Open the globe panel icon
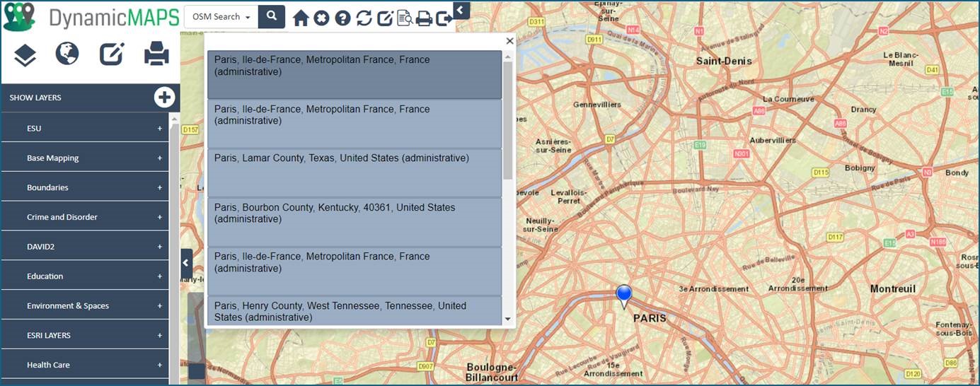This screenshot has height=386, width=980. click(67, 54)
